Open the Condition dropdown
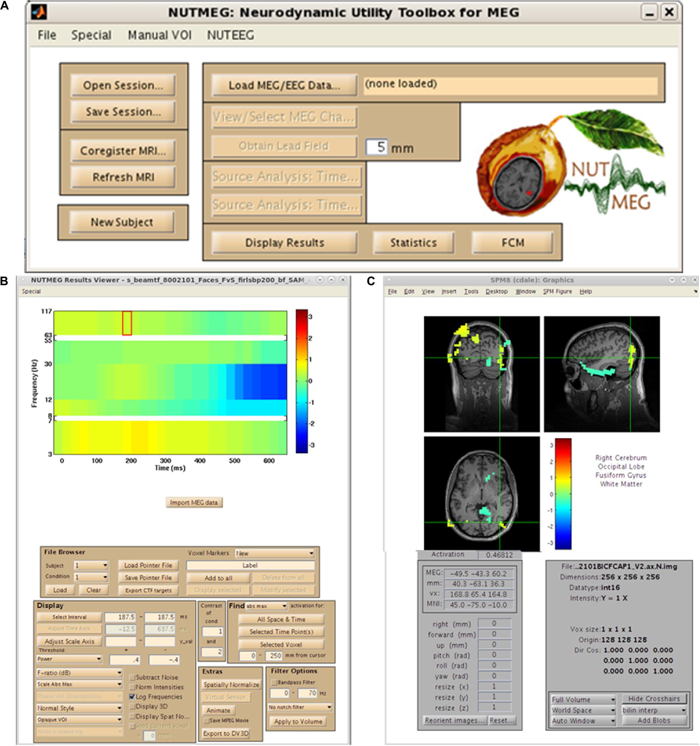 (x=91, y=577)
